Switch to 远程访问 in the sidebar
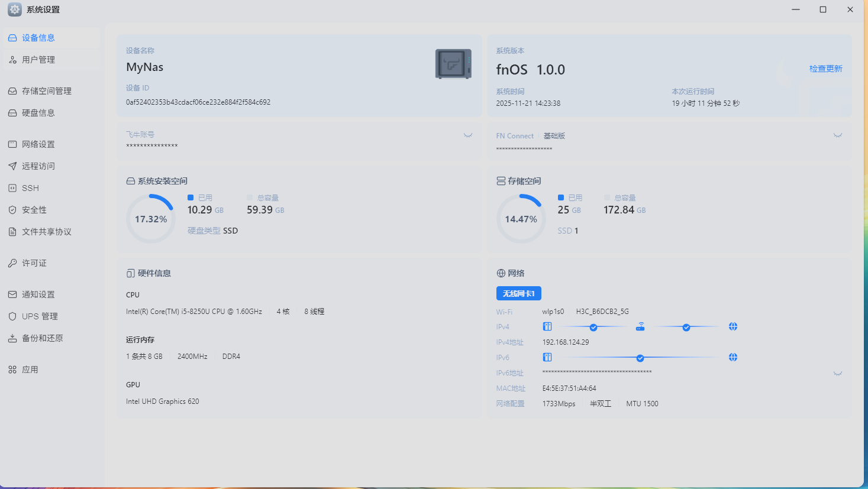Image resolution: width=868 pixels, height=489 pixels. (x=51, y=166)
